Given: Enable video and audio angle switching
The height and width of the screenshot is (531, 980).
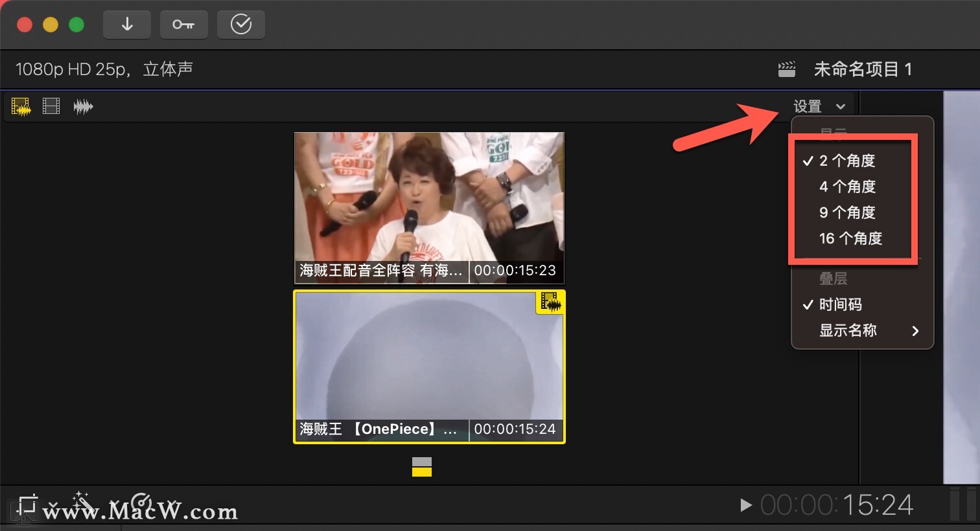Looking at the screenshot, I should click(x=21, y=106).
